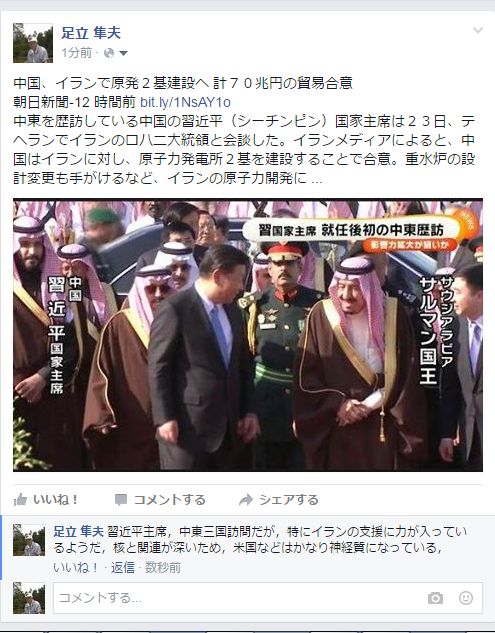
Task: Click the commenter avatar beside the comment
Action: (29, 540)
